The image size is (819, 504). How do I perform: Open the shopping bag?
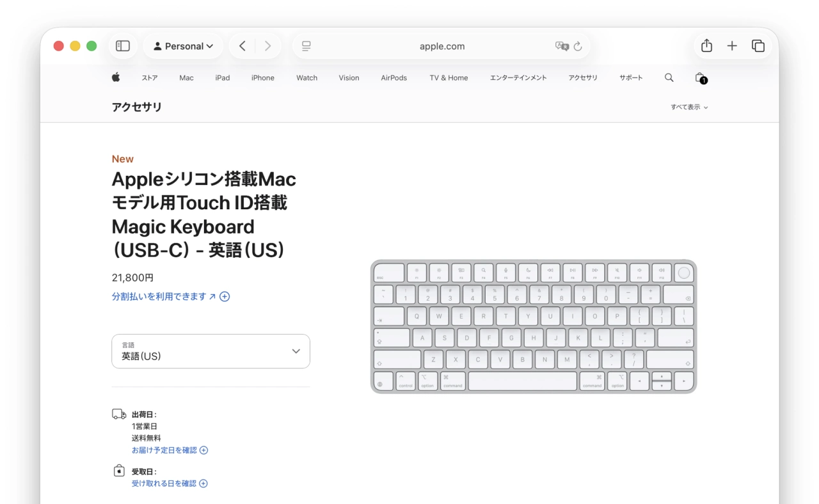point(701,77)
